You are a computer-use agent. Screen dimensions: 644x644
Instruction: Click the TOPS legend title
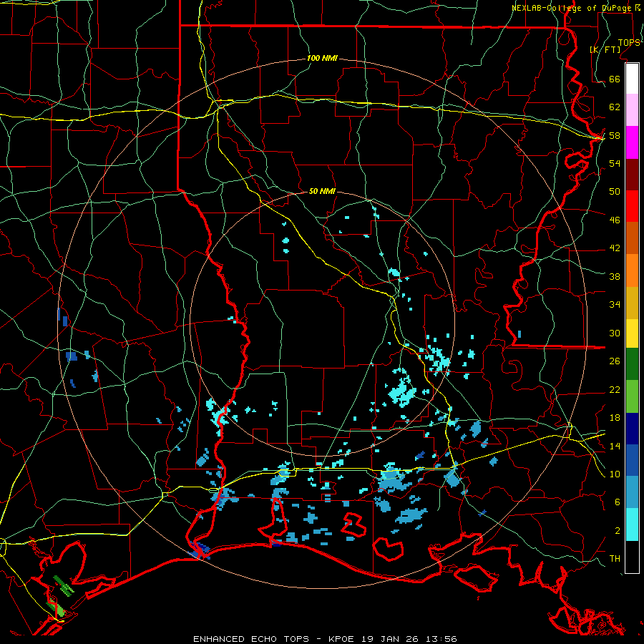[629, 43]
